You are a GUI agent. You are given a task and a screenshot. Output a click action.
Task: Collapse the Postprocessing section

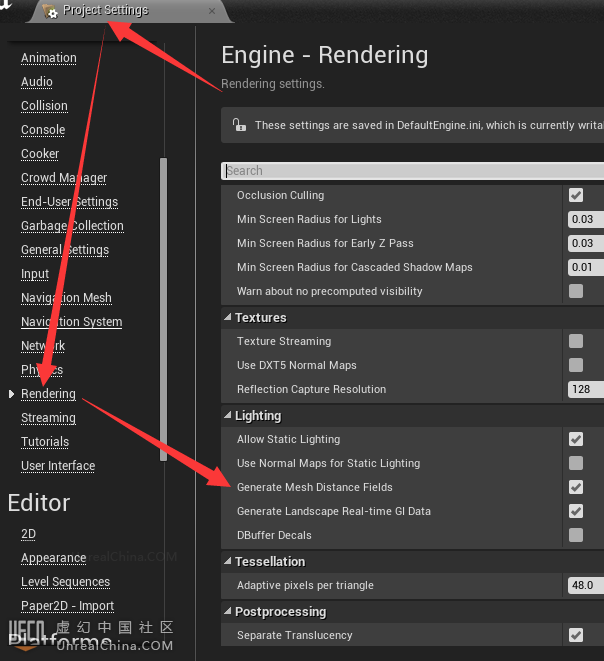[227, 611]
